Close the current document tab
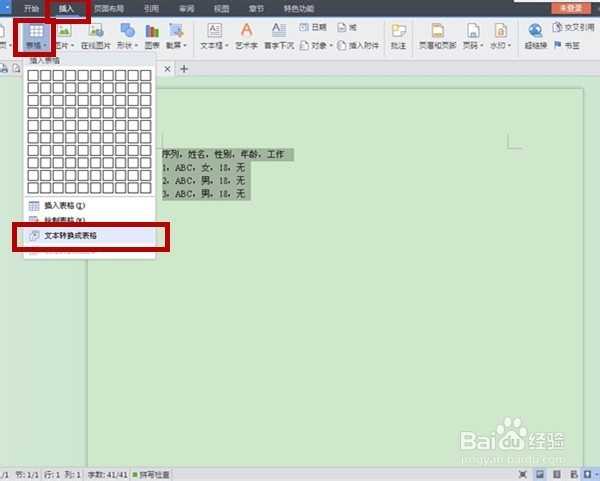 click(167, 69)
